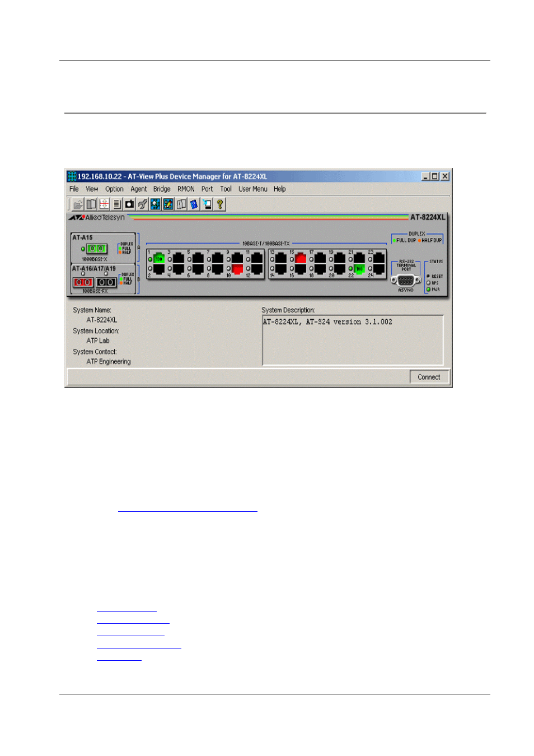Screen dimensions: 534x756
Task: Select red port 10 on switch
Action: (237, 269)
